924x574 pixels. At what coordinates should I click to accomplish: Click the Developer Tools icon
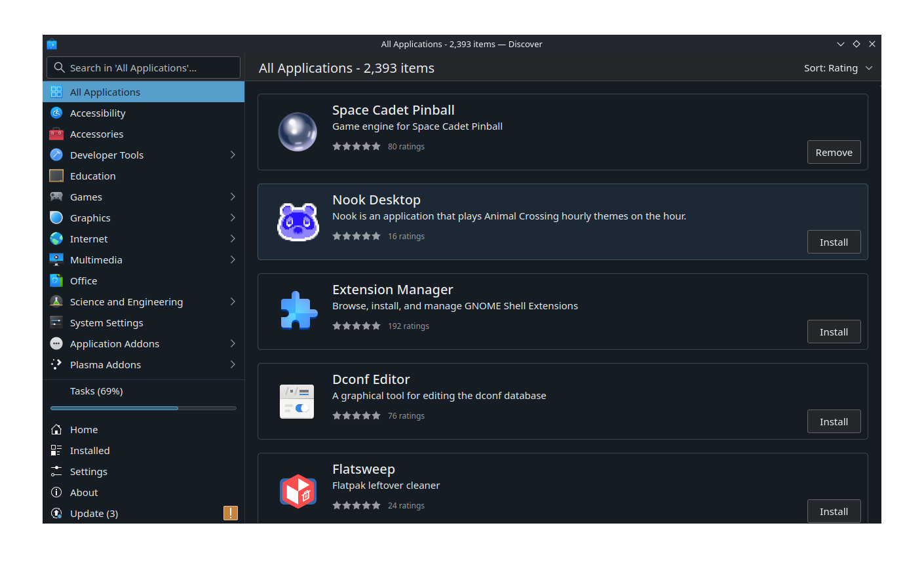[x=56, y=155]
